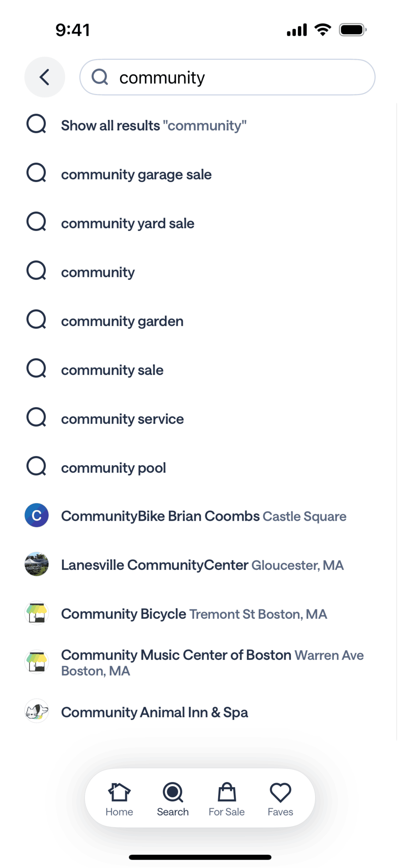Screen dimensions: 400x868
Task: Open the Faves heart tab
Action: coord(280,799)
